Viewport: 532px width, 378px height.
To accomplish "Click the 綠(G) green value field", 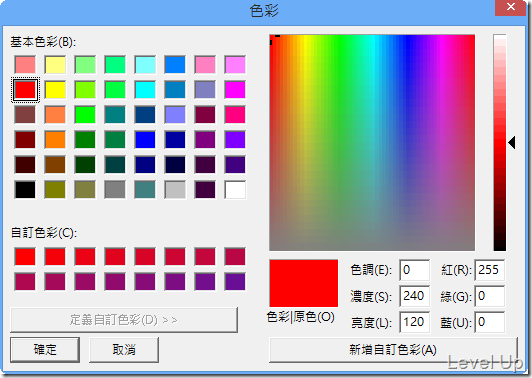I will tap(490, 296).
